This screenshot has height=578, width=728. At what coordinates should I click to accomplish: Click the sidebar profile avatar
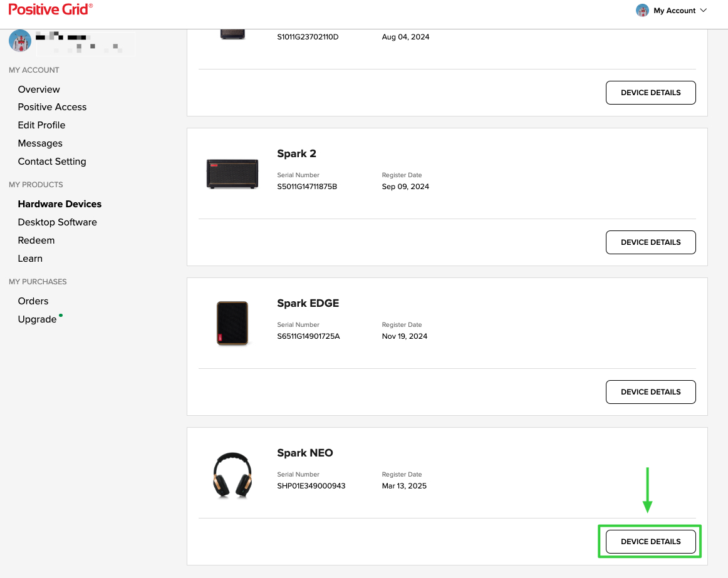pyautogui.click(x=20, y=41)
